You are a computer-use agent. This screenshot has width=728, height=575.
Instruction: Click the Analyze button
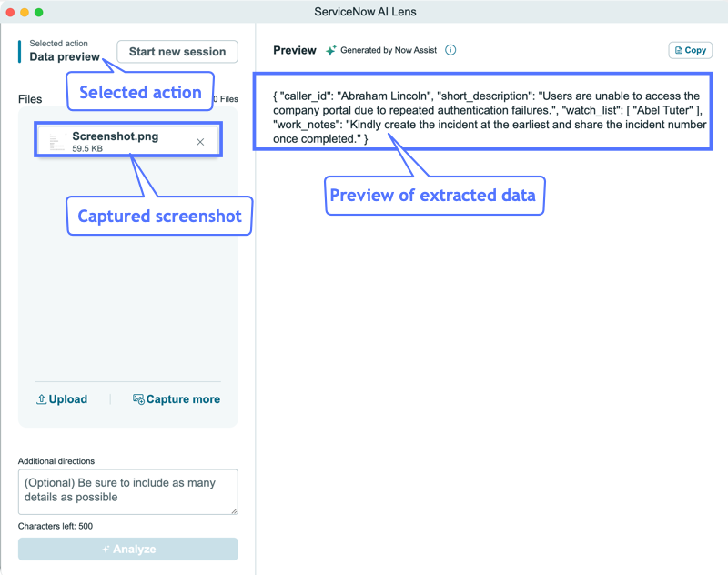(128, 549)
